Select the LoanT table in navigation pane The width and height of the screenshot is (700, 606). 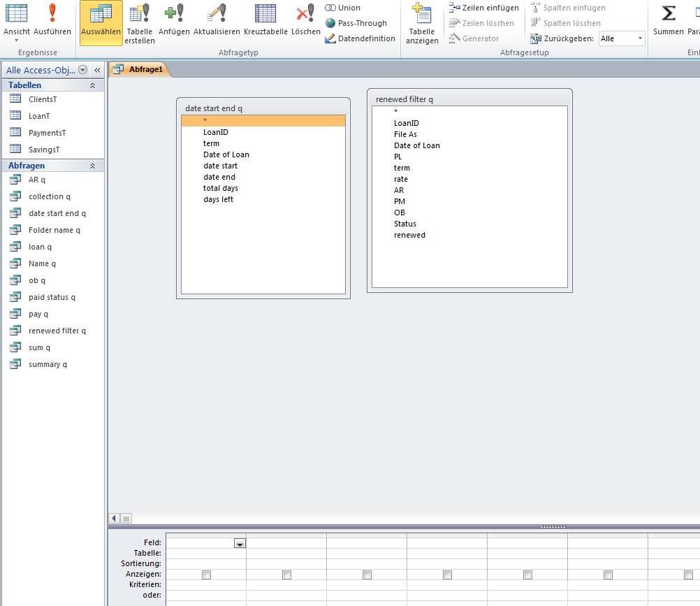point(39,116)
